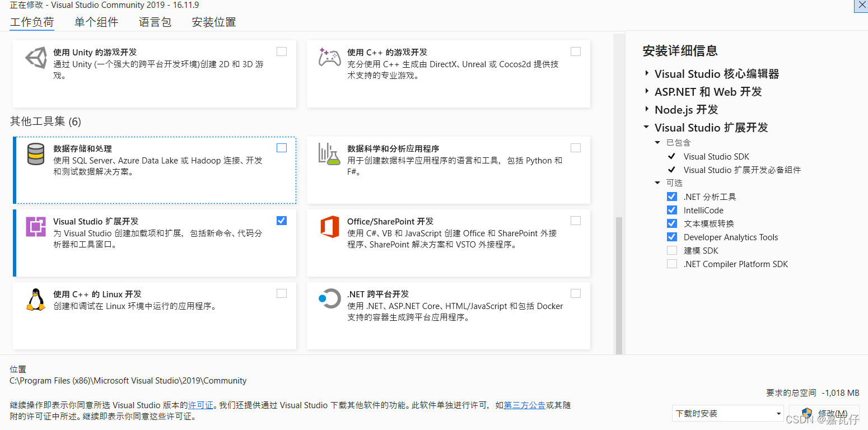
Task: Open the 第三方公告 link
Action: point(525,405)
